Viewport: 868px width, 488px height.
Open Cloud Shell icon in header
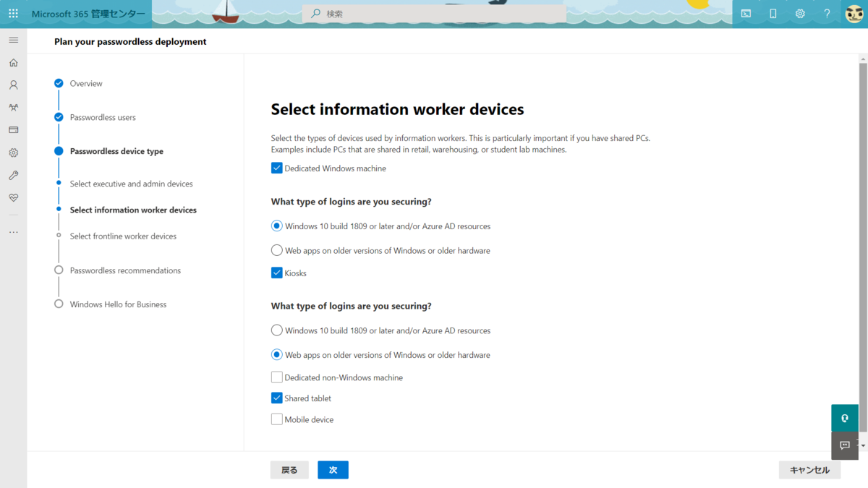pos(746,14)
